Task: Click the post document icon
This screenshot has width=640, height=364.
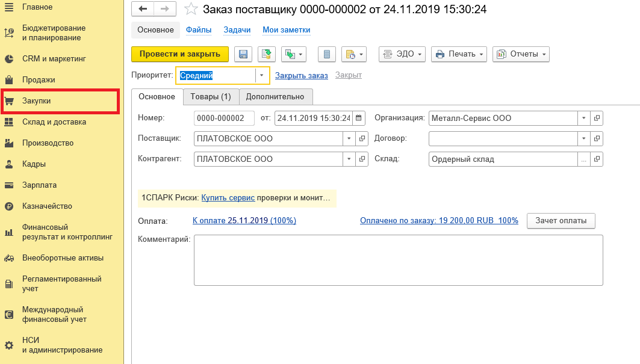Action: point(267,54)
